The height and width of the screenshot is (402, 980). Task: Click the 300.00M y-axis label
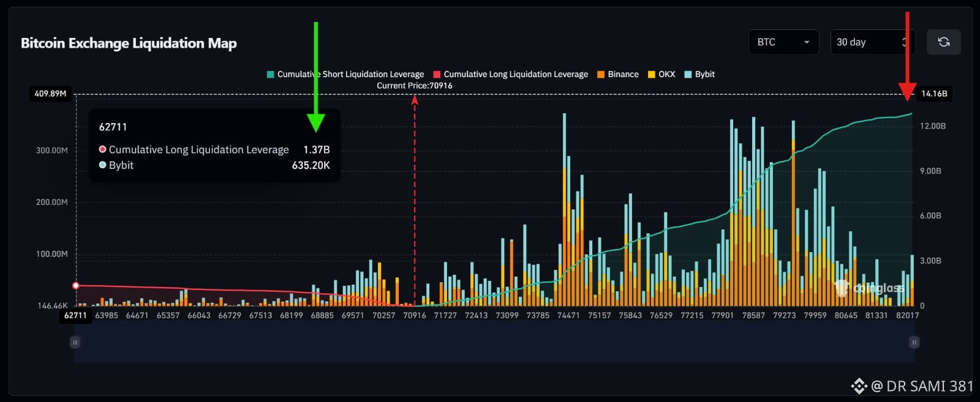(51, 151)
